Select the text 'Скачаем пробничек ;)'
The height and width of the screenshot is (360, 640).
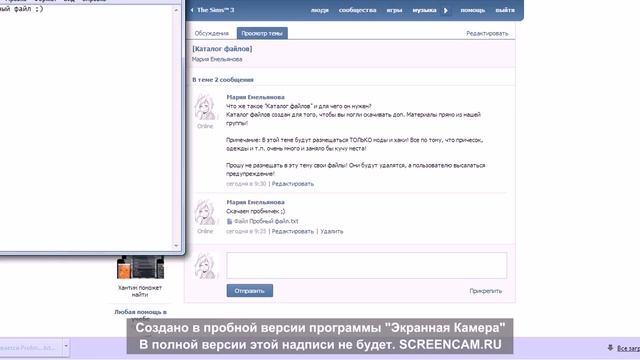[x=256, y=211]
